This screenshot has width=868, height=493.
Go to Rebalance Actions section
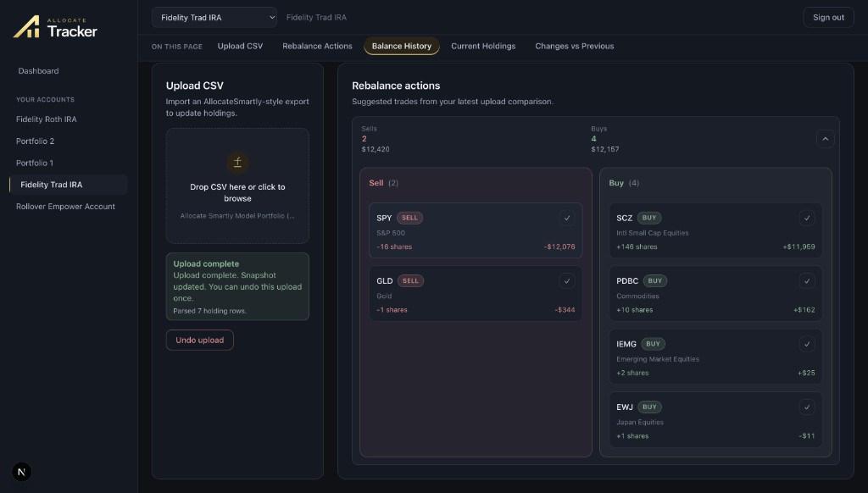point(317,46)
